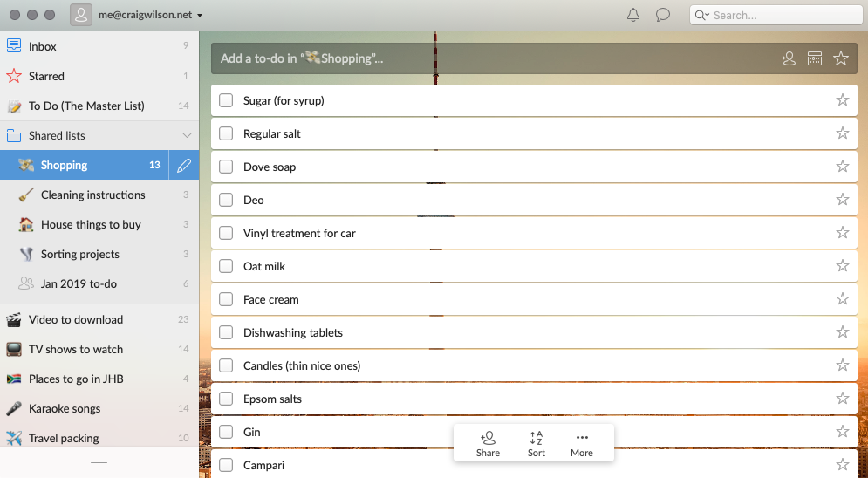Click the add a to-do input field
Screen dimensions: 868x478
(489, 58)
